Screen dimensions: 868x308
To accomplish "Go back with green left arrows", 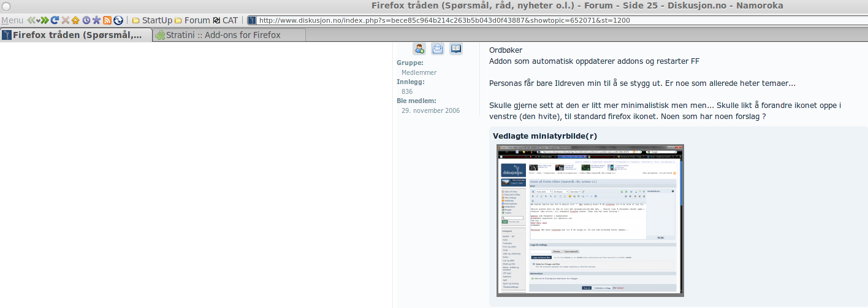I will [x=31, y=20].
